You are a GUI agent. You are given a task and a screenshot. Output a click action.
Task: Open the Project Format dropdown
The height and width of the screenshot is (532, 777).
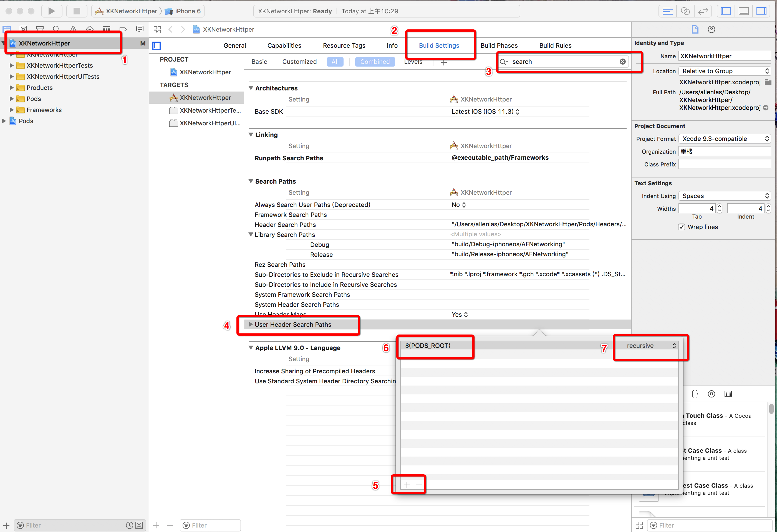pos(724,139)
